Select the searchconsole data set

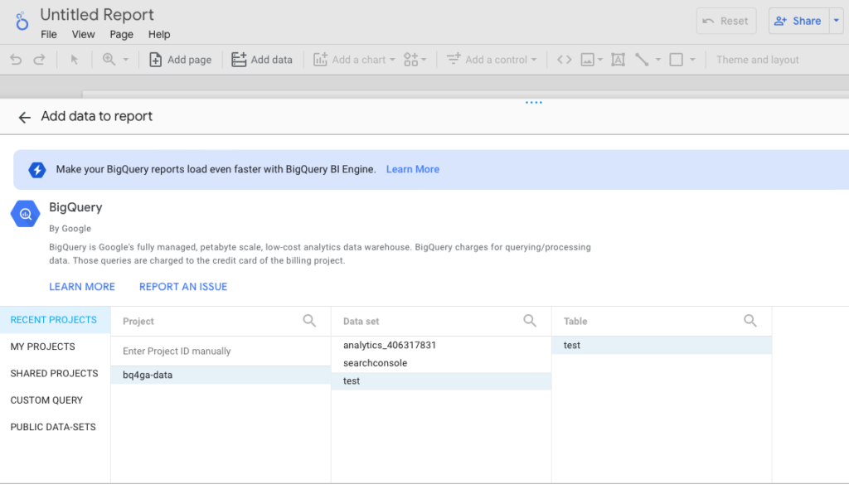[441, 363]
